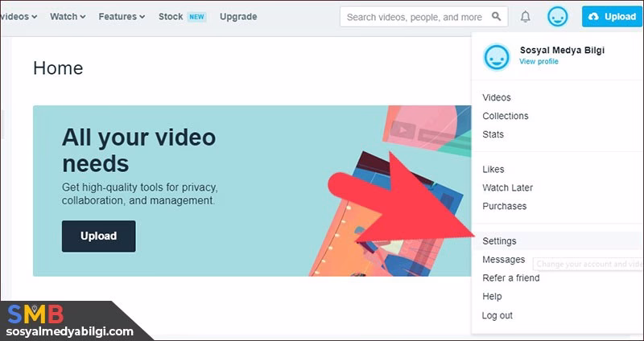Open the Upgrade page link
This screenshot has height=341, width=644.
tap(238, 17)
